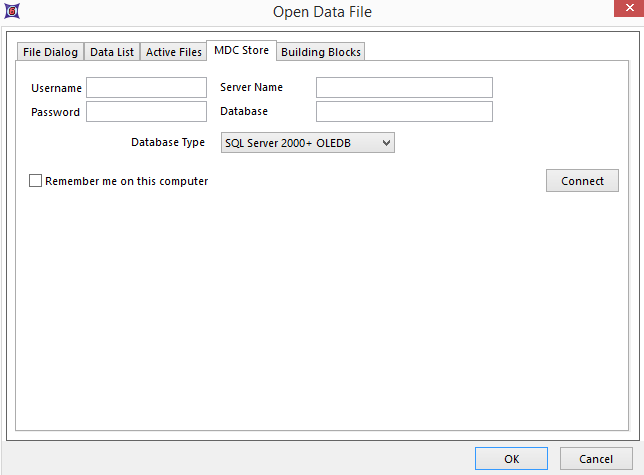Close the Open Data File dialog

coord(625,11)
